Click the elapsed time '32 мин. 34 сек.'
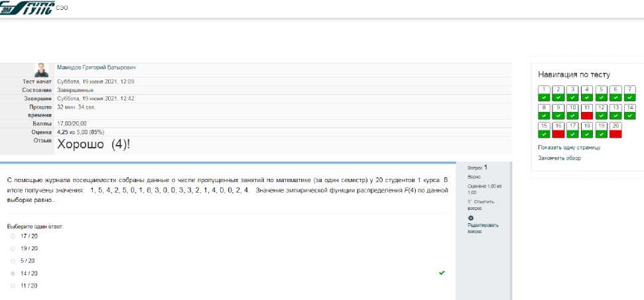Screen dimensions: 644x300 point(76,107)
